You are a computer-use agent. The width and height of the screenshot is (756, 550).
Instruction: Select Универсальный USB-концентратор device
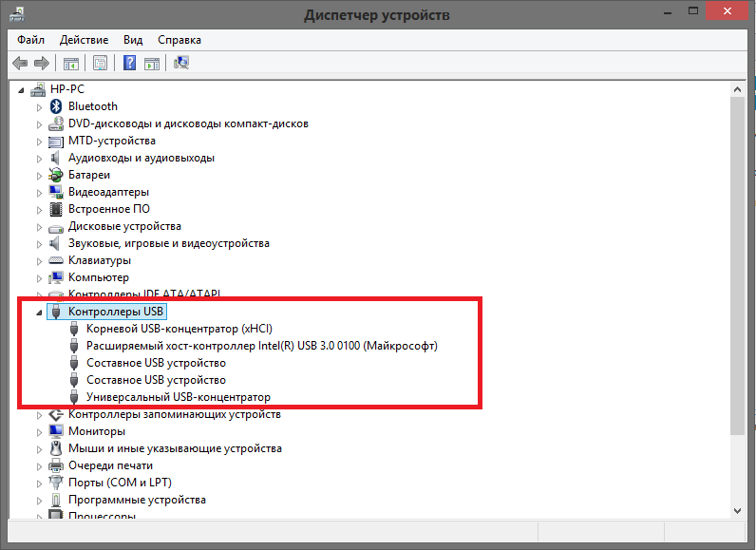tap(179, 397)
